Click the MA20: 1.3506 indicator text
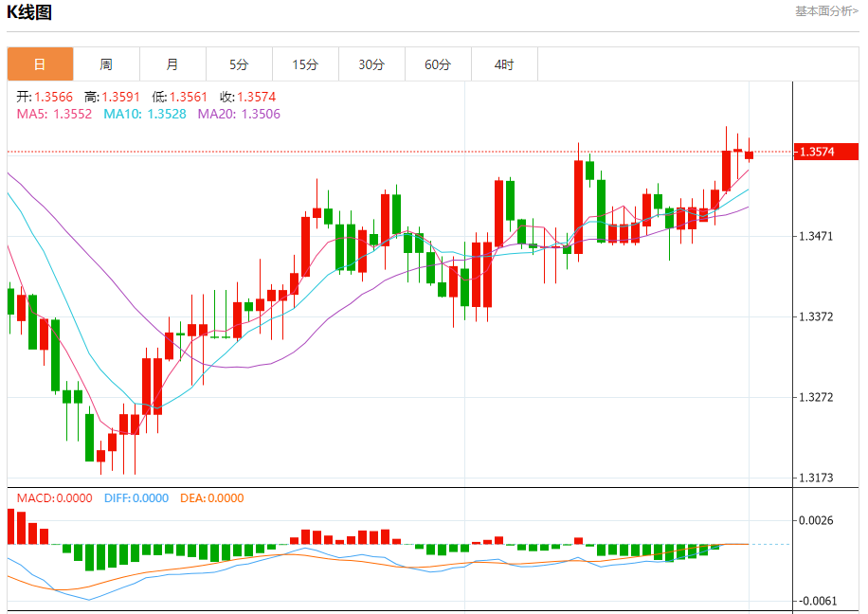The width and height of the screenshot is (868, 614). 239,114
